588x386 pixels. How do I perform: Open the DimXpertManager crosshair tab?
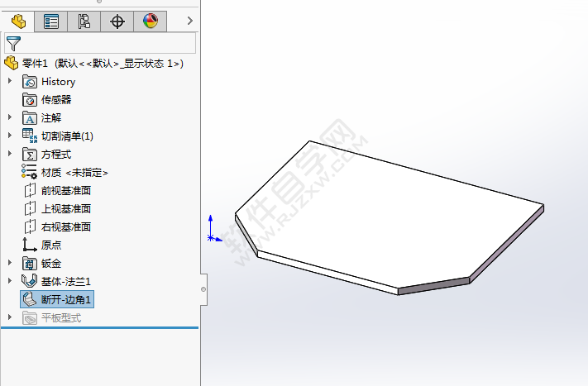click(x=117, y=21)
